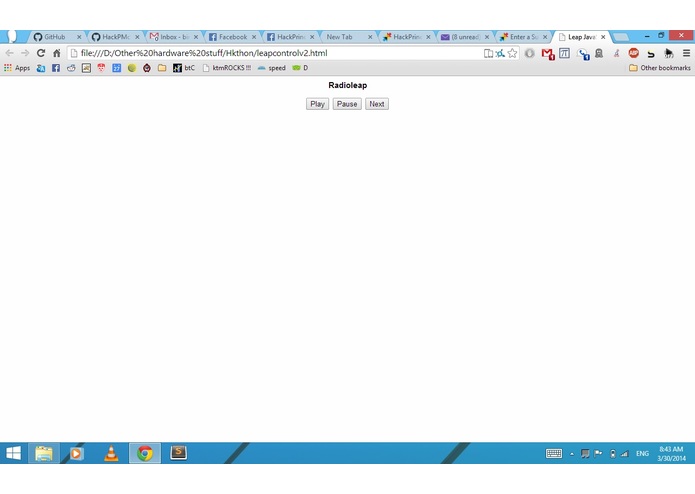Viewport: 695px width, 494px height.
Task: Open the Gmail Inbox tab
Action: click(x=173, y=37)
